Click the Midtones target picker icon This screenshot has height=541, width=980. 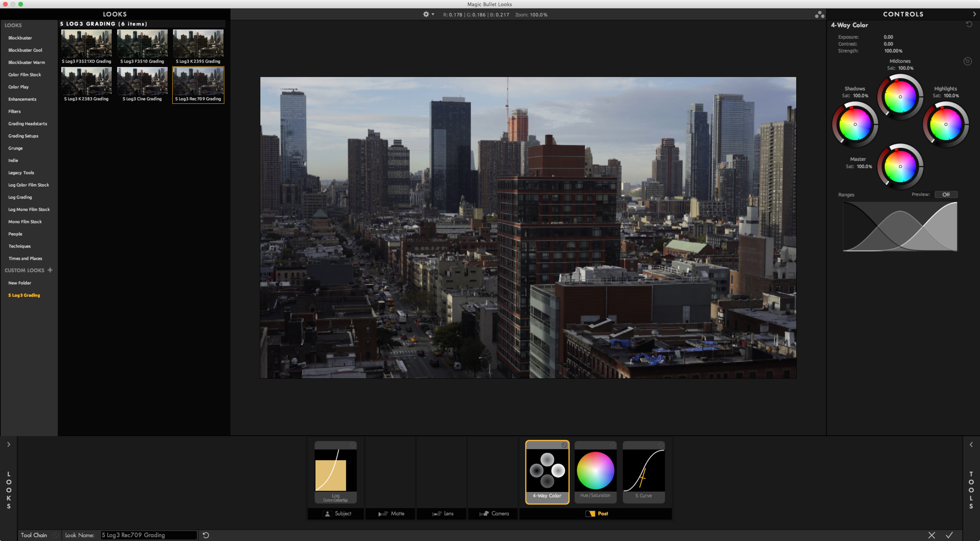pos(967,61)
